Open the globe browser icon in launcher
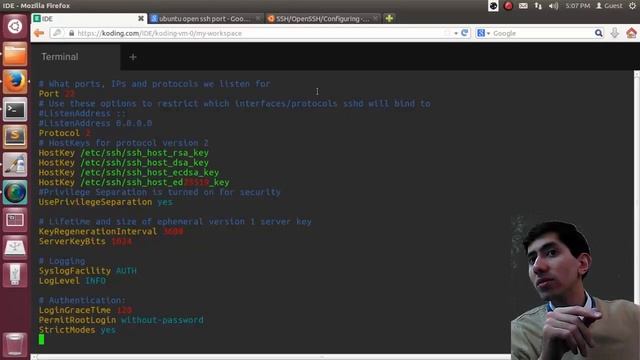This screenshot has width=640, height=360. 15,192
